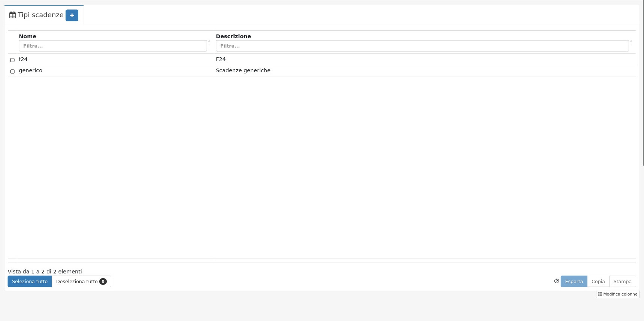This screenshot has height=321, width=644.
Task: Open the f24 record by its name
Action: tap(23, 59)
